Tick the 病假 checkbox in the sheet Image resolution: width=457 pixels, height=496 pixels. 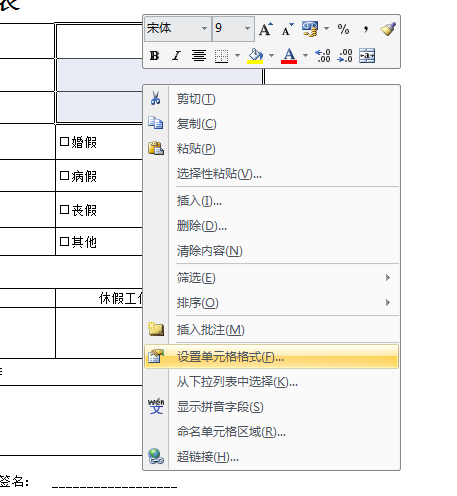tap(64, 175)
